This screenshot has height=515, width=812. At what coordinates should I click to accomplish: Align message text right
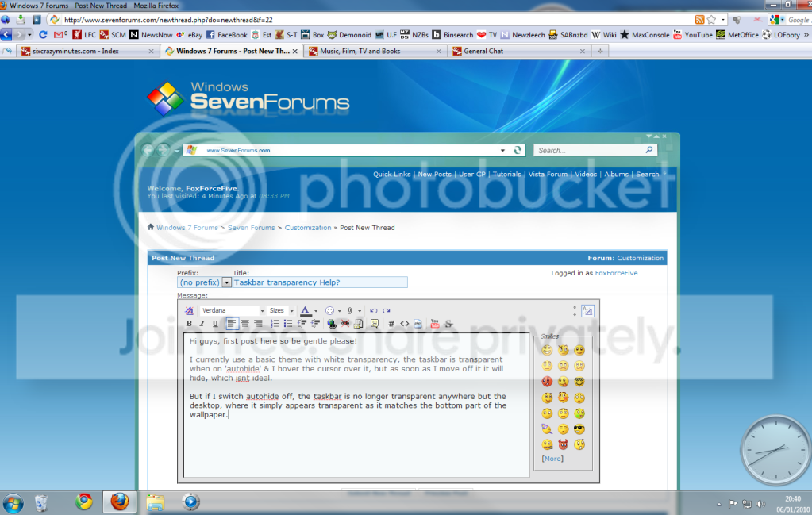point(258,324)
